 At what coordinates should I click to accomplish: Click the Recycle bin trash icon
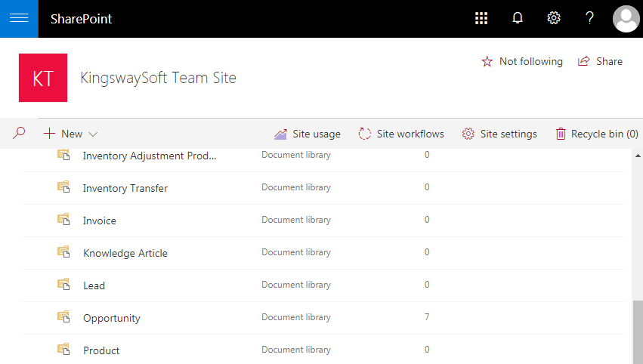[561, 134]
